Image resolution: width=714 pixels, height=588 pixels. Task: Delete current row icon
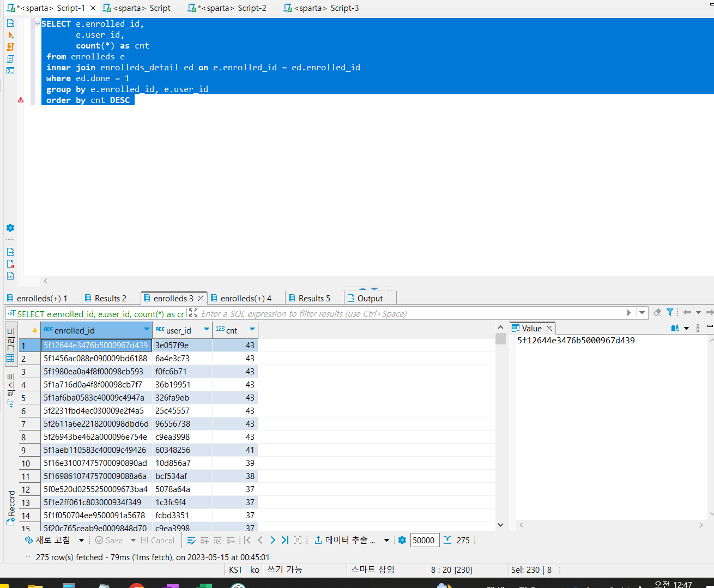point(231,541)
